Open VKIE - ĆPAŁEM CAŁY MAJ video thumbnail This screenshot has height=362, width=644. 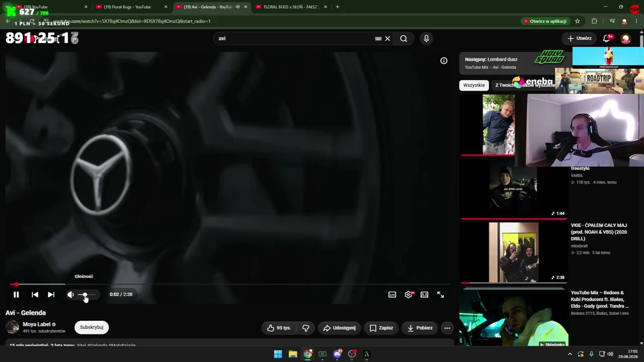(x=513, y=252)
